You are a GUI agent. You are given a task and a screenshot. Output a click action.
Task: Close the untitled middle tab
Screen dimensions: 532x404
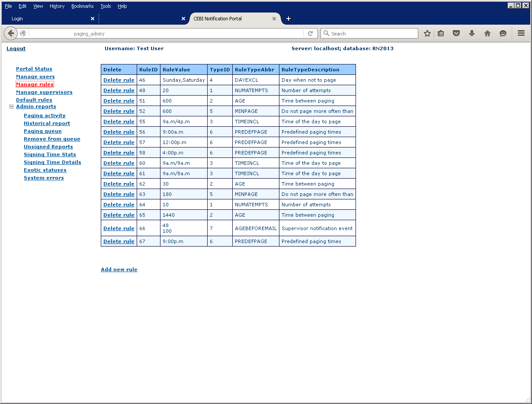183,19
